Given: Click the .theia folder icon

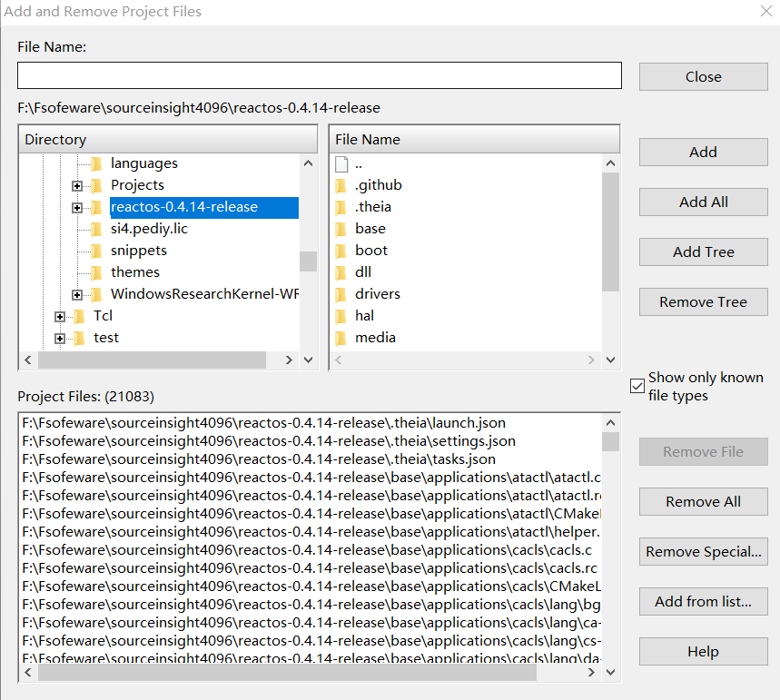Looking at the screenshot, I should pyautogui.click(x=341, y=208).
